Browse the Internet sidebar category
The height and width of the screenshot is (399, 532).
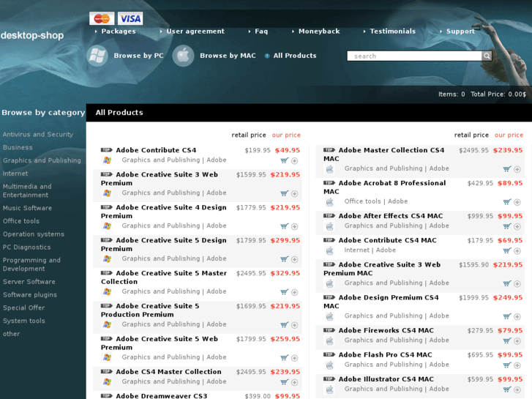point(15,174)
